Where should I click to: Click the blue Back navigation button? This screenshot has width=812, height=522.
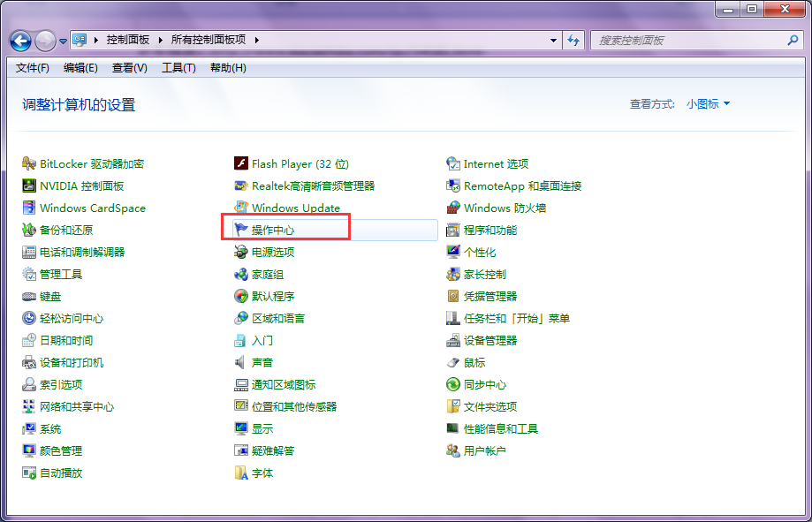(x=20, y=41)
